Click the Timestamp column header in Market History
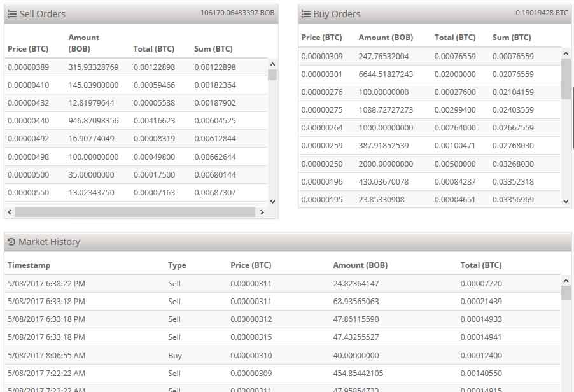Image resolution: width=574 pixels, height=392 pixels. [x=29, y=265]
